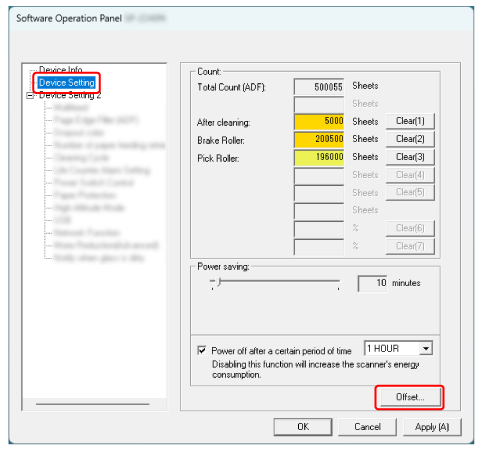Click the Power saving slider handle
The width and height of the screenshot is (484, 453).
pyautogui.click(x=219, y=282)
